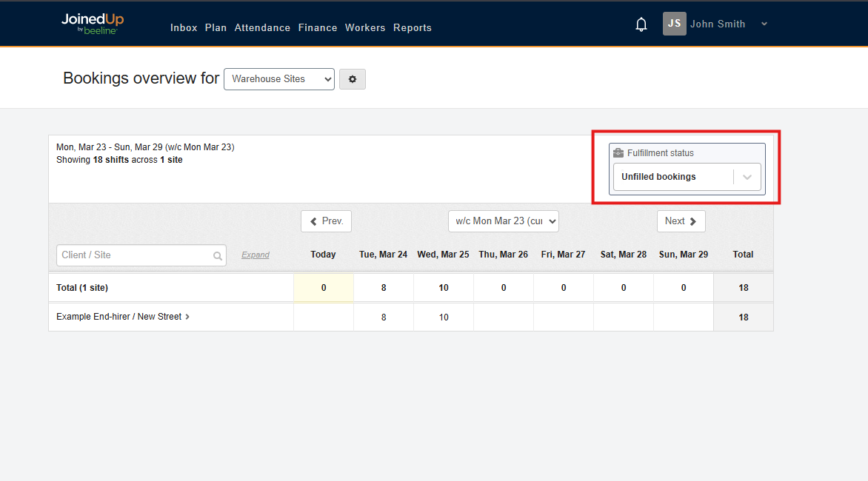Open the Unfilled bookings dropdown
868x481 pixels.
tap(686, 176)
